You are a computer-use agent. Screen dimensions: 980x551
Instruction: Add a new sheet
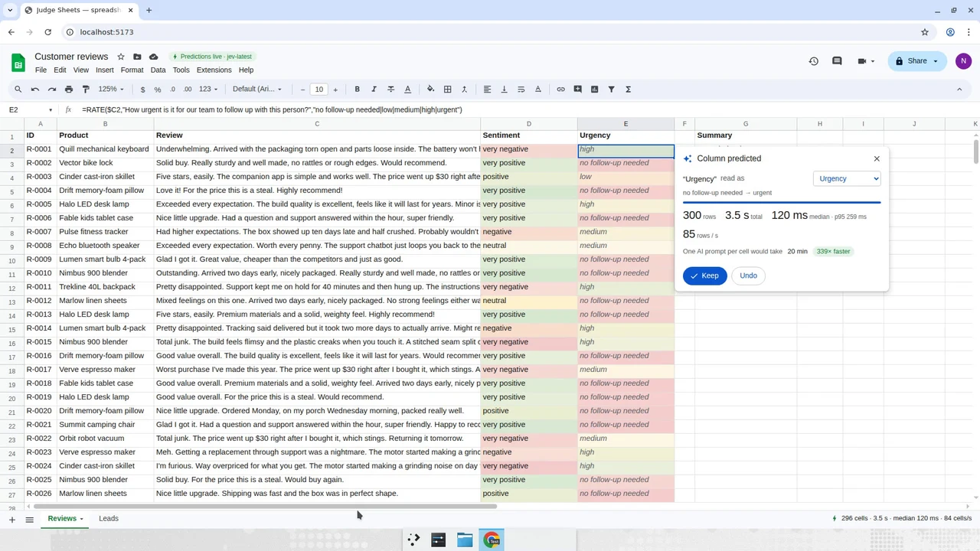click(x=11, y=520)
